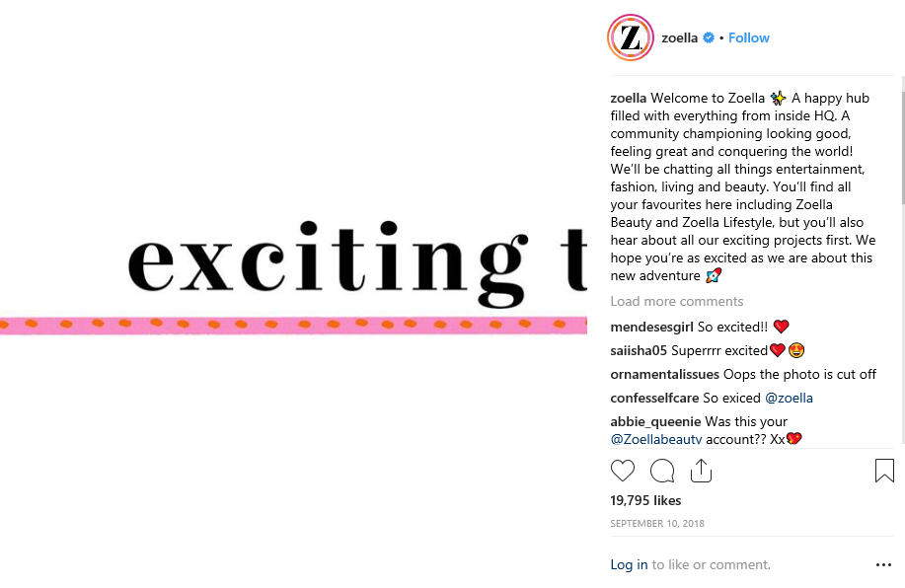
Task: Click the Zoella profile avatar
Action: click(630, 38)
